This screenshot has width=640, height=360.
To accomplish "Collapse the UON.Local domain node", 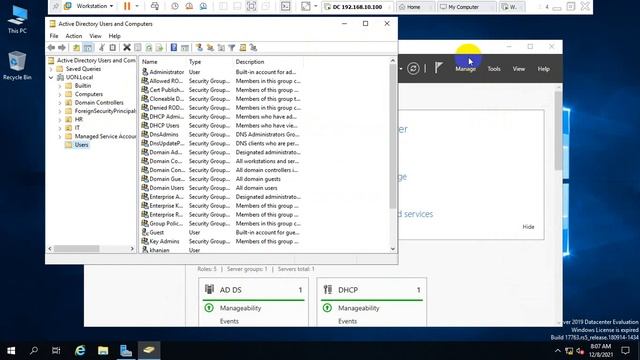I will [51, 78].
